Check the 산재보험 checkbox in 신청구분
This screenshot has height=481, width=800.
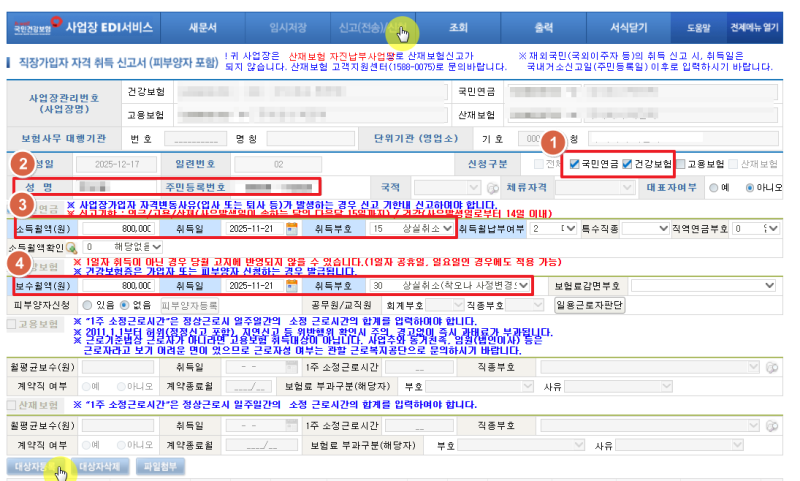click(733, 164)
